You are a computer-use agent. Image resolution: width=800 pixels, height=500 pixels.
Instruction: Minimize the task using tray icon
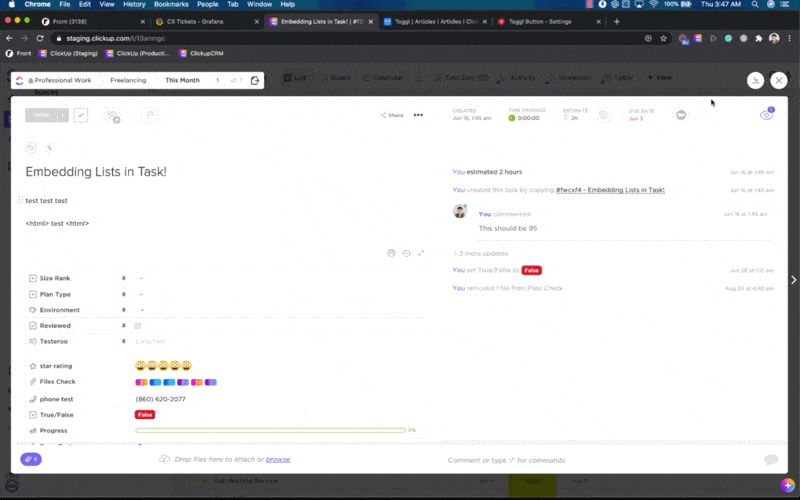(x=756, y=80)
